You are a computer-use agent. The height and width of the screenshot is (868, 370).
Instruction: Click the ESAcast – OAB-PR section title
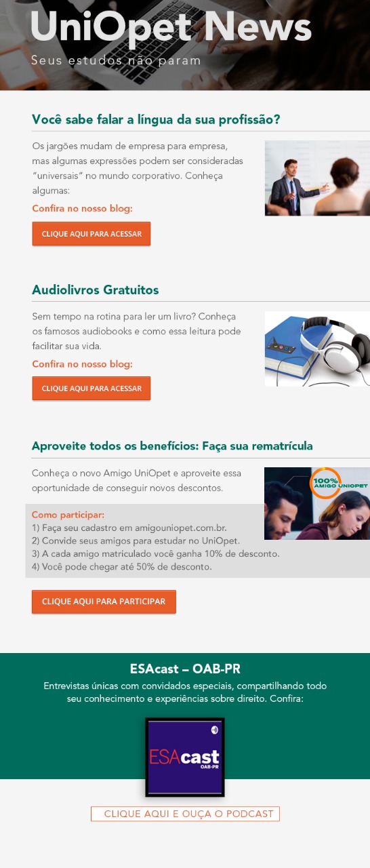185,669
